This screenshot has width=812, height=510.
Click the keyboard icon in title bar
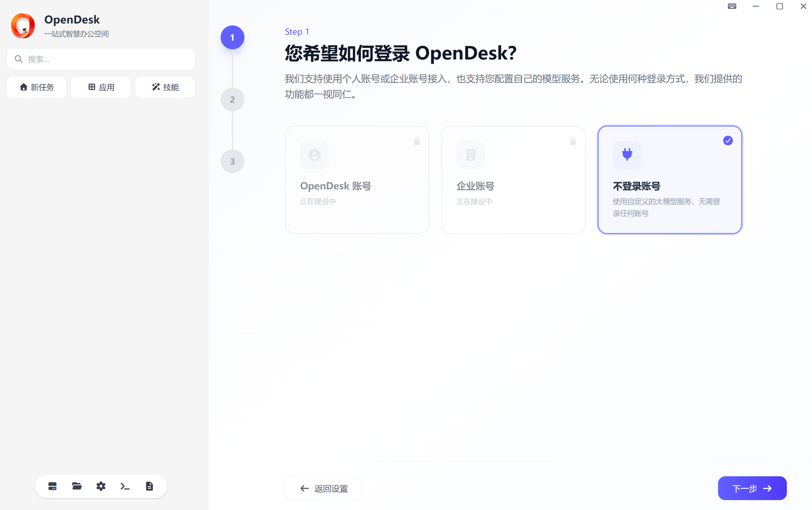click(732, 6)
